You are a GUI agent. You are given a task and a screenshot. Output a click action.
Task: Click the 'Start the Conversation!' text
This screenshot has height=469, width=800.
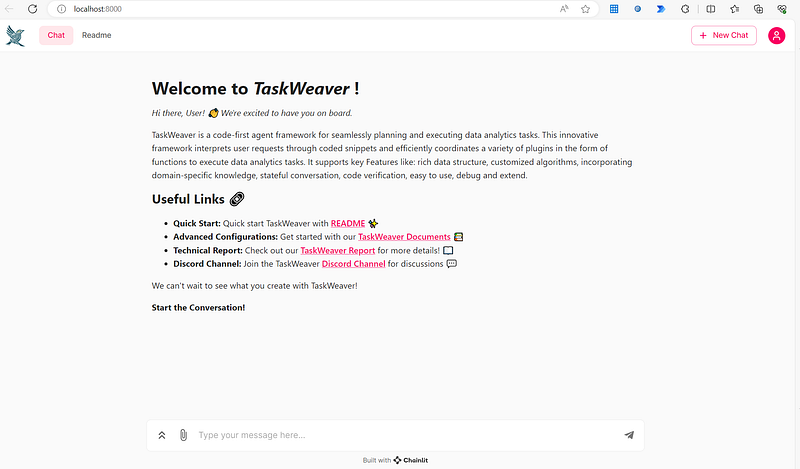[x=198, y=308]
